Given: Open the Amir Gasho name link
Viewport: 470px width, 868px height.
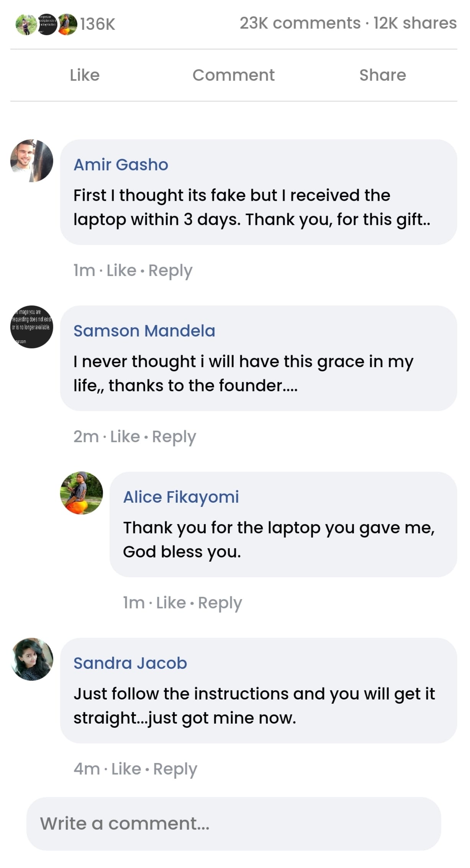Looking at the screenshot, I should click(121, 165).
